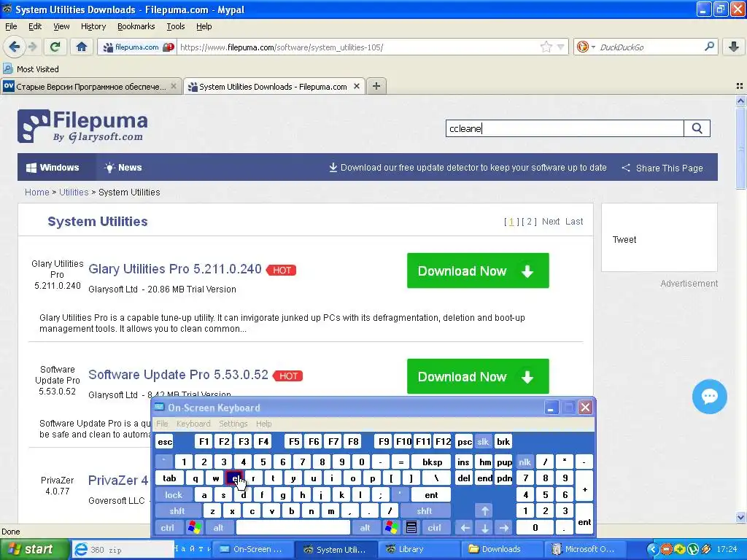This screenshot has width=747, height=560.
Task: Open the Library taskbar button
Action: pos(421,550)
